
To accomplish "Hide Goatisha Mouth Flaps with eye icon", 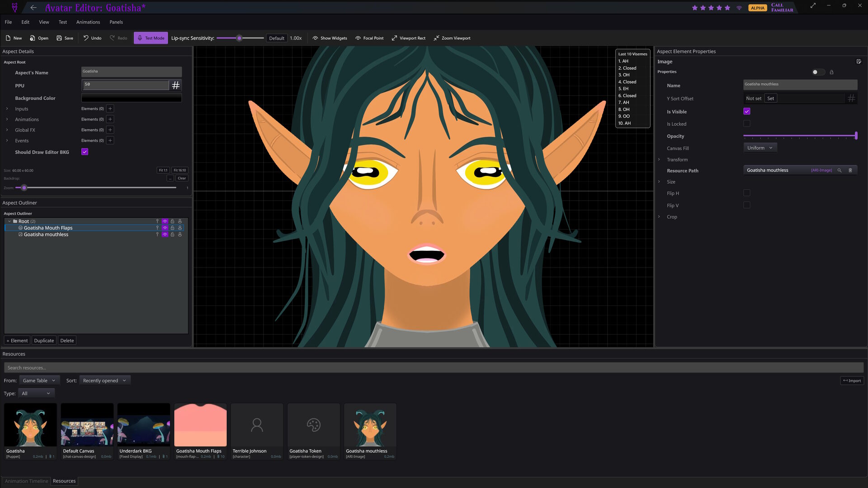I will (165, 228).
